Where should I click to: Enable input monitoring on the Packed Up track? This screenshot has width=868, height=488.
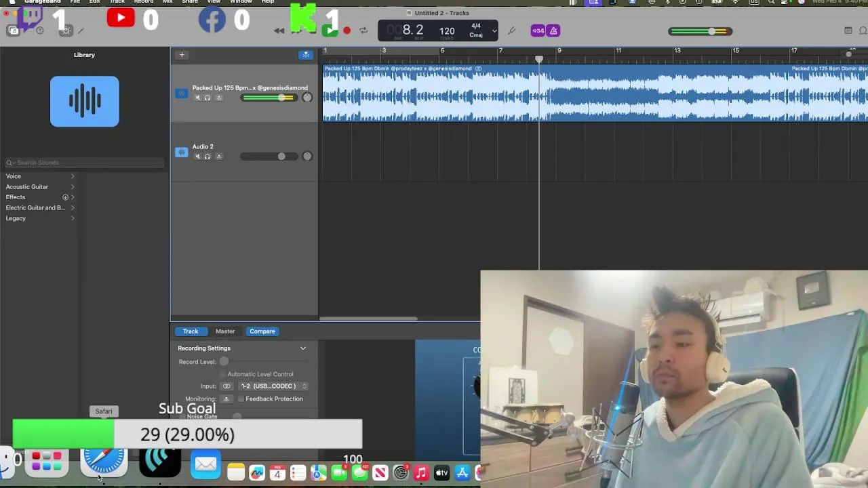[218, 98]
